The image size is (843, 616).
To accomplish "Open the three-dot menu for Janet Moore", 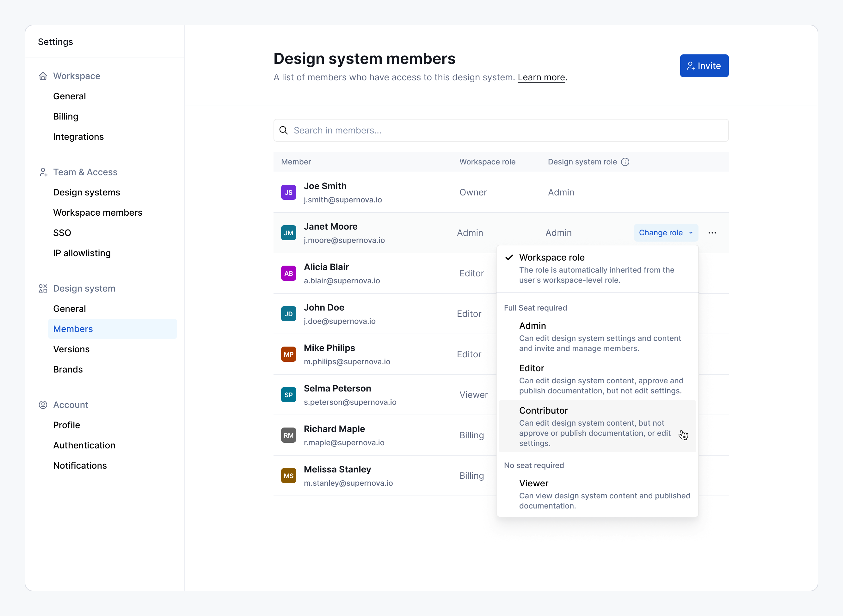I will pos(712,233).
